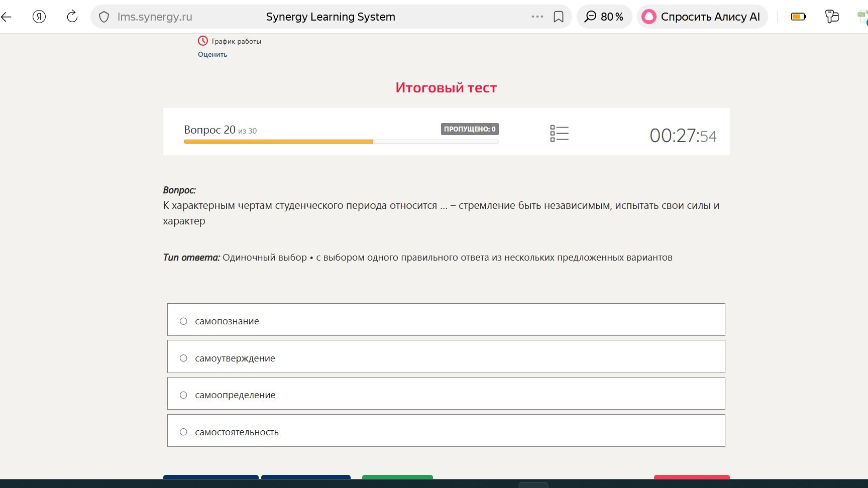The image size is (868, 488).
Task: Open the question list icon
Action: tap(559, 134)
